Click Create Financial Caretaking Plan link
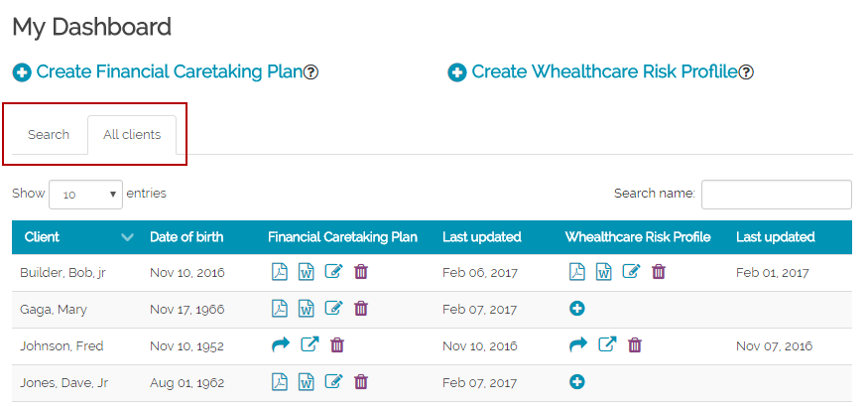The width and height of the screenshot is (868, 406). (x=169, y=72)
